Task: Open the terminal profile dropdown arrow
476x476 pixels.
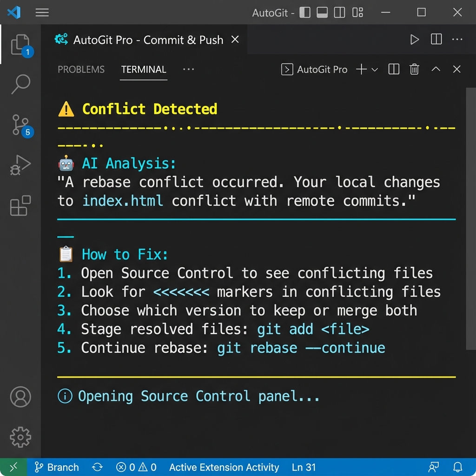Action: pyautogui.click(x=375, y=69)
